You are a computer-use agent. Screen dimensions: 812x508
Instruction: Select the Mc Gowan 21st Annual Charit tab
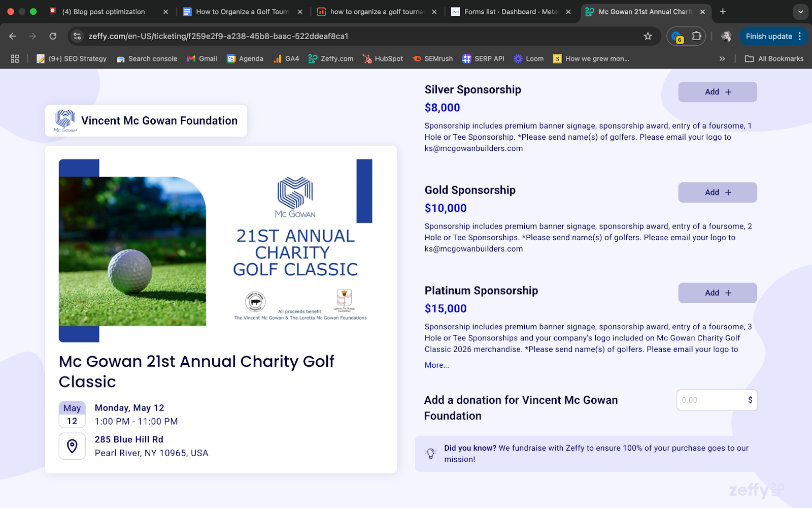click(x=645, y=12)
